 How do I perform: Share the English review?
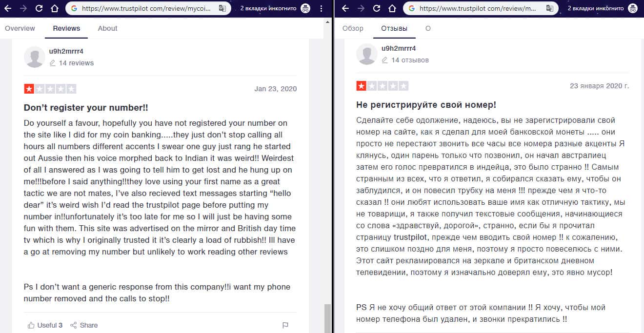[x=84, y=325]
